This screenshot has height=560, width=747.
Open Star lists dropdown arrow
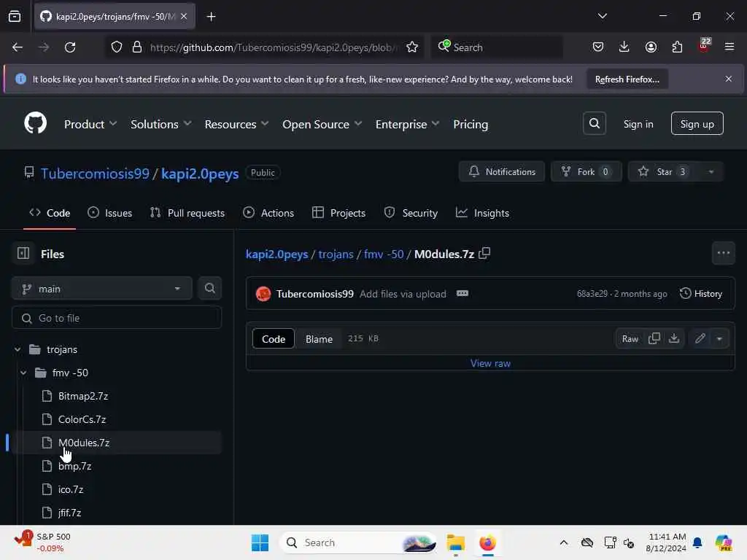[x=711, y=172]
